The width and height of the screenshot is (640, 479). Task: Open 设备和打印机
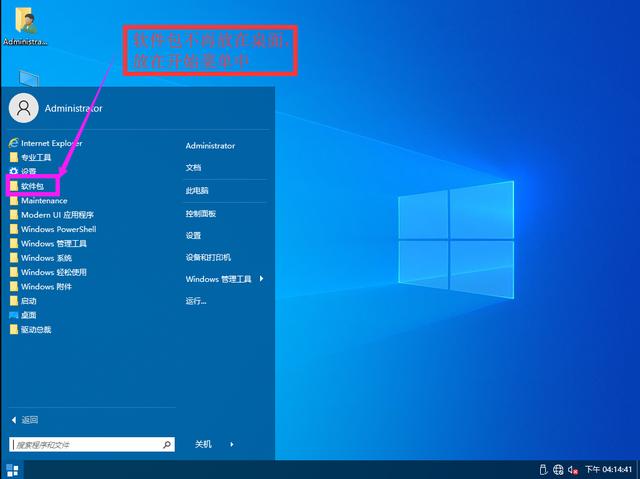(x=208, y=257)
